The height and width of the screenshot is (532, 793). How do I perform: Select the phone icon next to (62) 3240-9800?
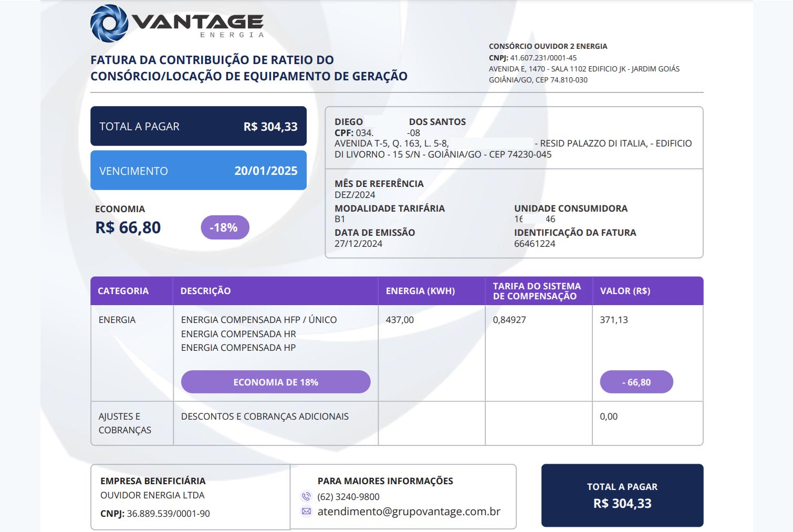tap(306, 495)
